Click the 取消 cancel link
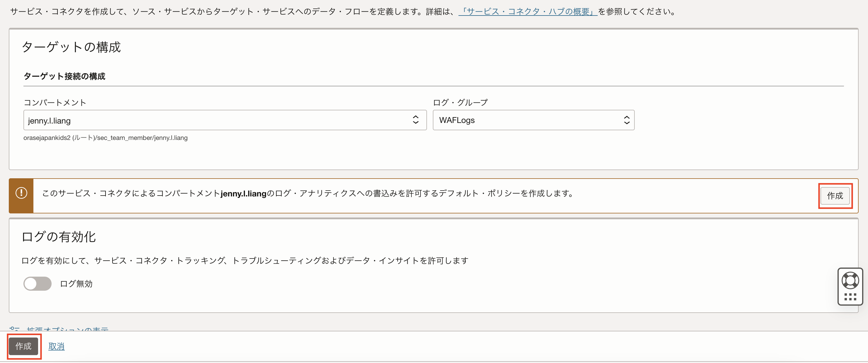The width and height of the screenshot is (868, 363). pyautogui.click(x=56, y=346)
